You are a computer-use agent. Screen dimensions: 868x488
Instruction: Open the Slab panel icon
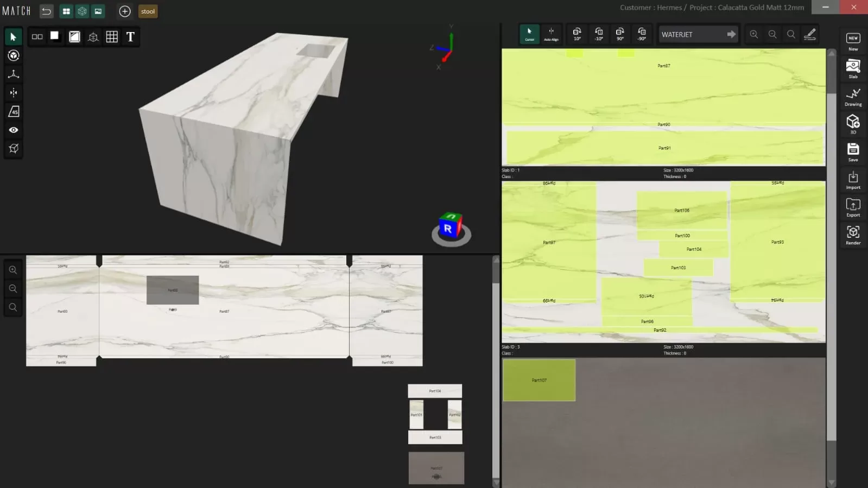coord(853,69)
